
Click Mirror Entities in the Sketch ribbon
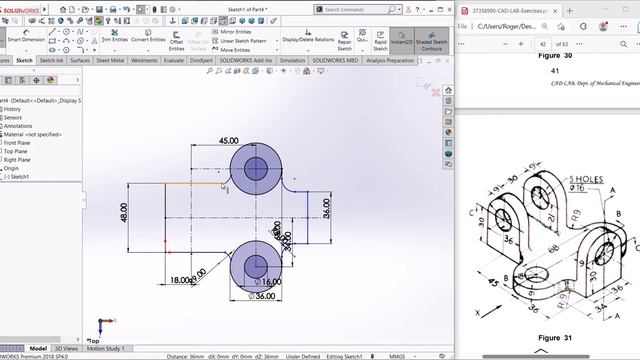(x=231, y=31)
